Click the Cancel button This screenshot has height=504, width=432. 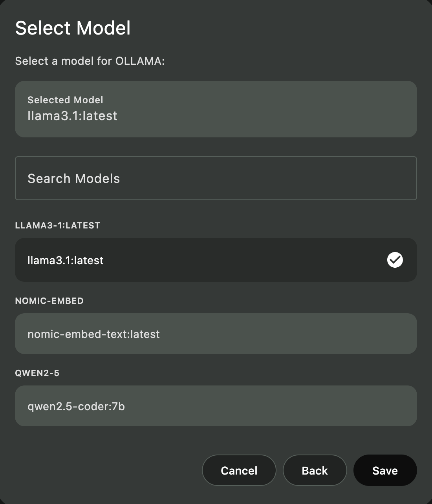239,470
